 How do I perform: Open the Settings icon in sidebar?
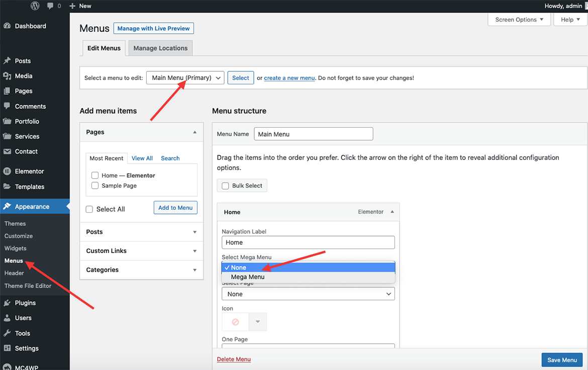click(7, 348)
